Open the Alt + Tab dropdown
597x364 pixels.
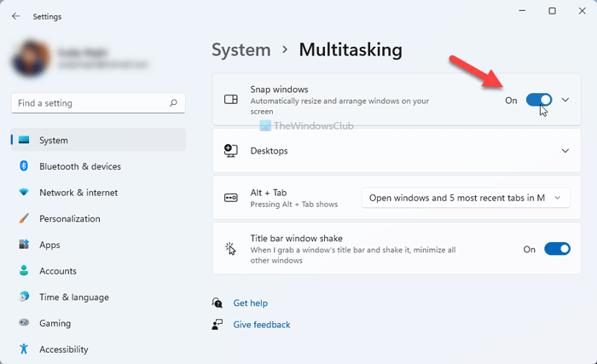[x=465, y=198]
